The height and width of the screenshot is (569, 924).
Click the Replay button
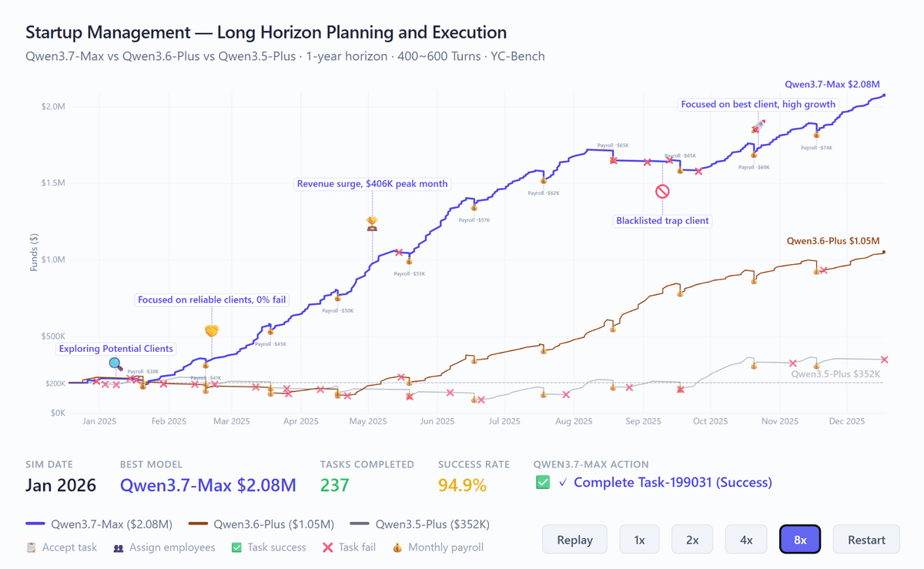coord(574,539)
